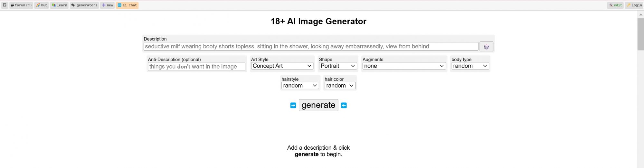644x168 pixels.
Task: Create a new generator with plus button
Action: pos(108,5)
